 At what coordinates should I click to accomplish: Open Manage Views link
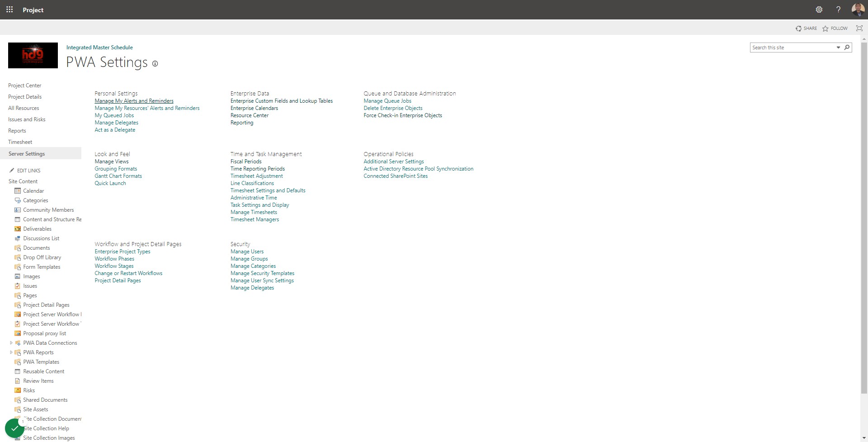coord(112,162)
